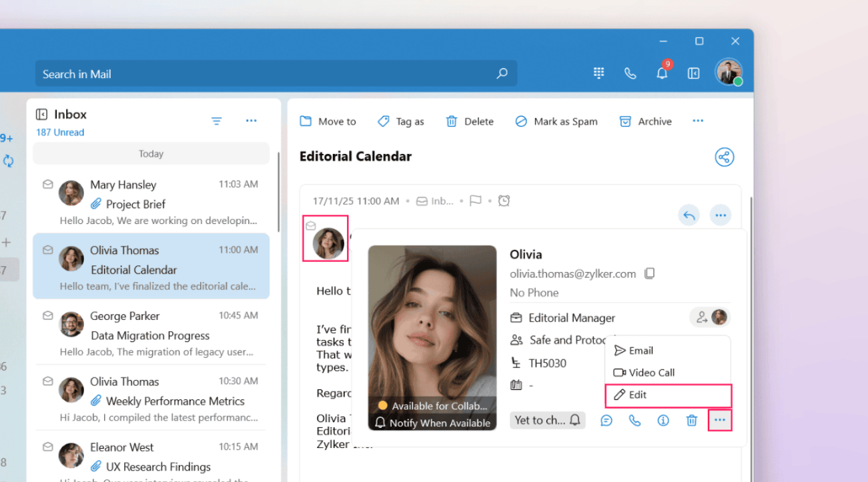Open the apps grid launcher icon
868x482 pixels.
pos(598,73)
